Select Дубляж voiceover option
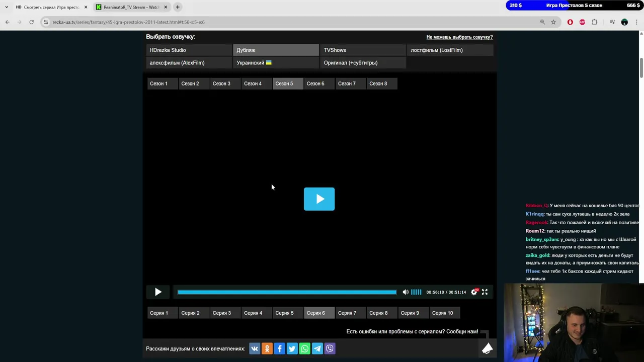The height and width of the screenshot is (362, 644). (x=276, y=50)
